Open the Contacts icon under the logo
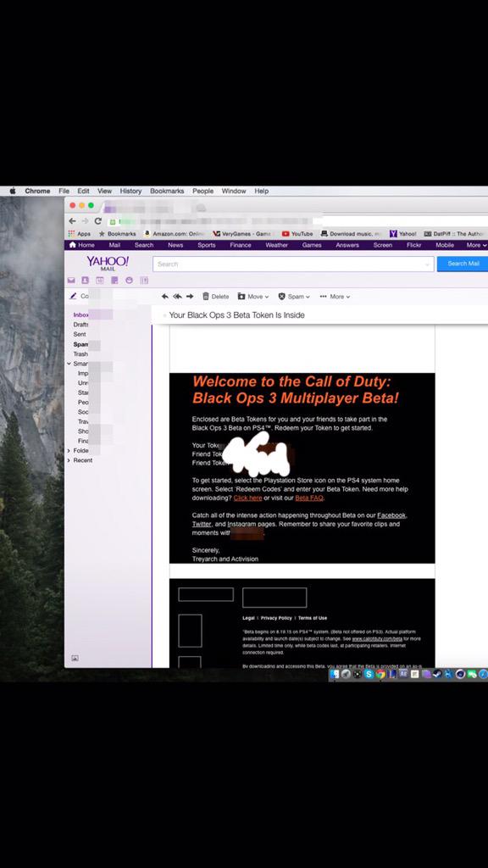Screen dimensions: 488x868 coord(86,281)
